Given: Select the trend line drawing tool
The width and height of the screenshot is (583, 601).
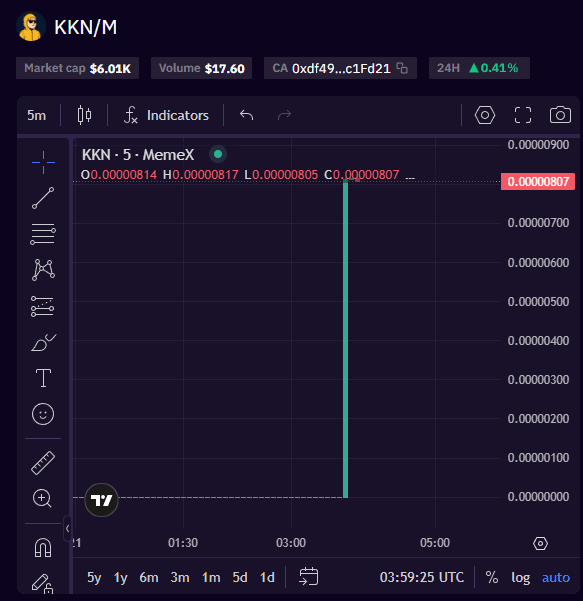Looking at the screenshot, I should click(43, 198).
